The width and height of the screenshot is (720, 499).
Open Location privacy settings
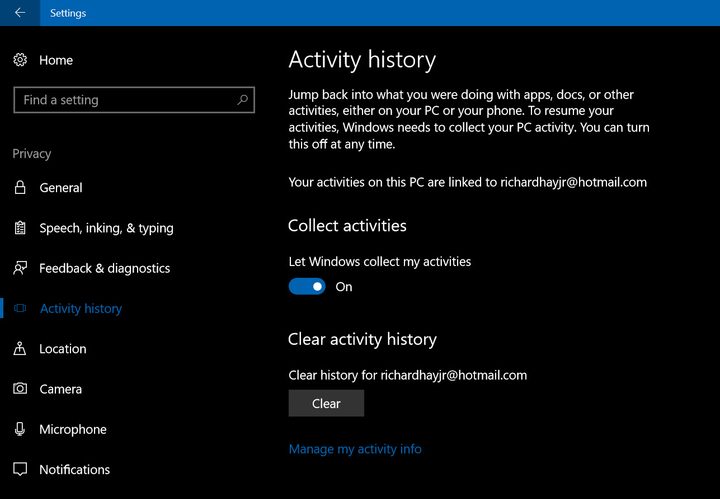(63, 349)
